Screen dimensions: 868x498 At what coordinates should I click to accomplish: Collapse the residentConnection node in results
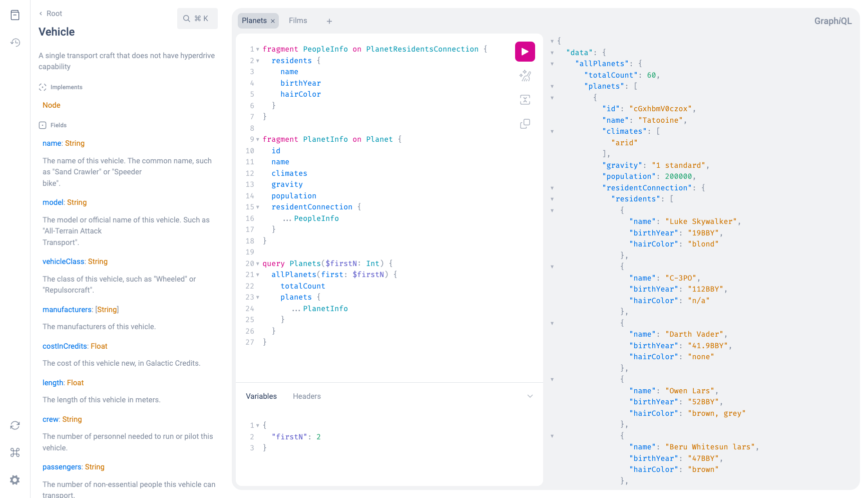[x=552, y=187]
